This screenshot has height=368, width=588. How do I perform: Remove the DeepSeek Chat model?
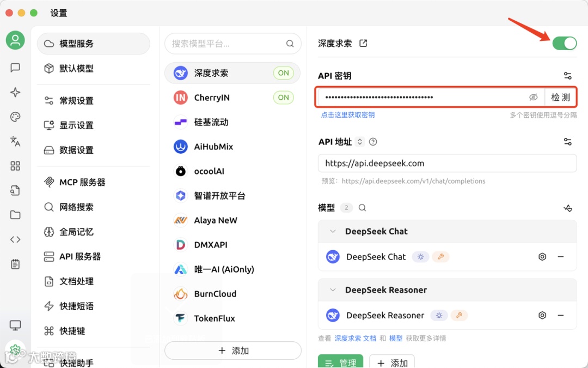[561, 257]
